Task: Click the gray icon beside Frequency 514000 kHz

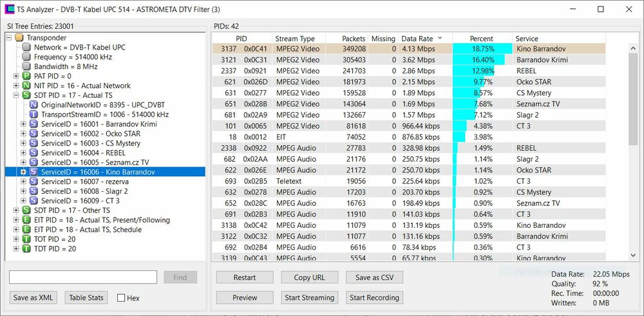Action: coord(26,57)
